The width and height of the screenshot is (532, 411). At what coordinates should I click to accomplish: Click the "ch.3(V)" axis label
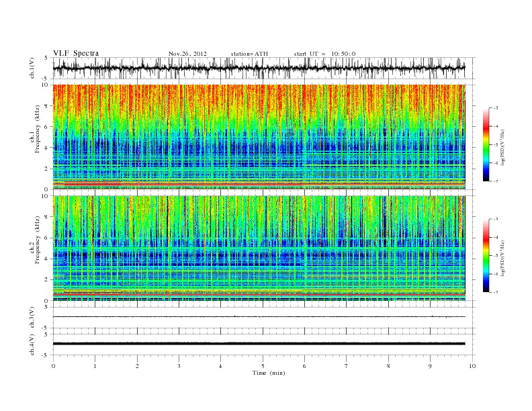pos(32,318)
